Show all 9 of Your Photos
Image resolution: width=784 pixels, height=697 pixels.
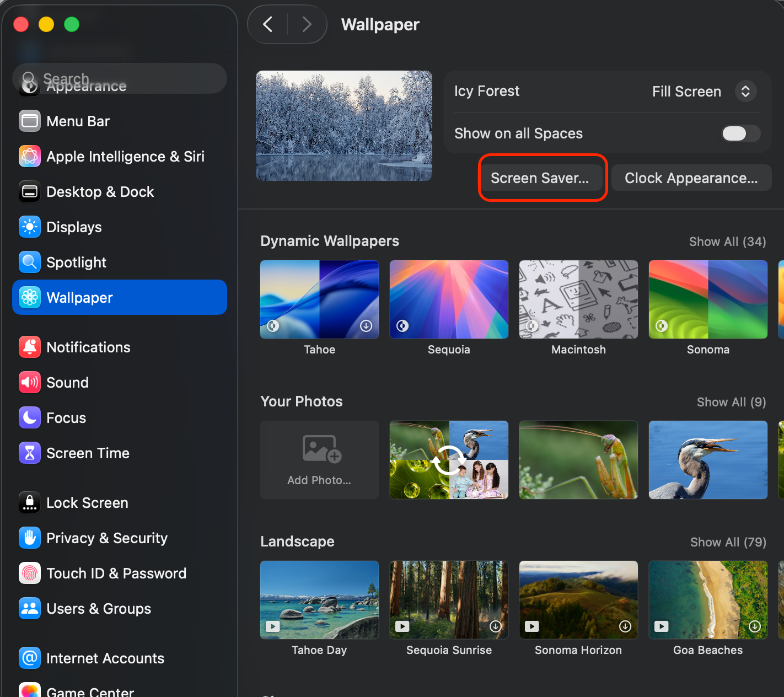click(x=732, y=402)
